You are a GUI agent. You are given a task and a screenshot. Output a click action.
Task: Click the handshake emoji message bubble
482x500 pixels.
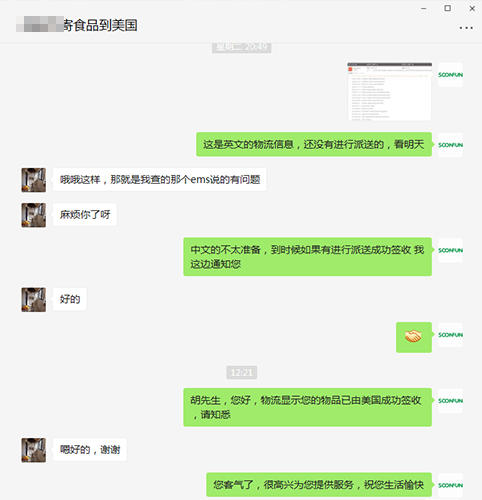tap(414, 337)
